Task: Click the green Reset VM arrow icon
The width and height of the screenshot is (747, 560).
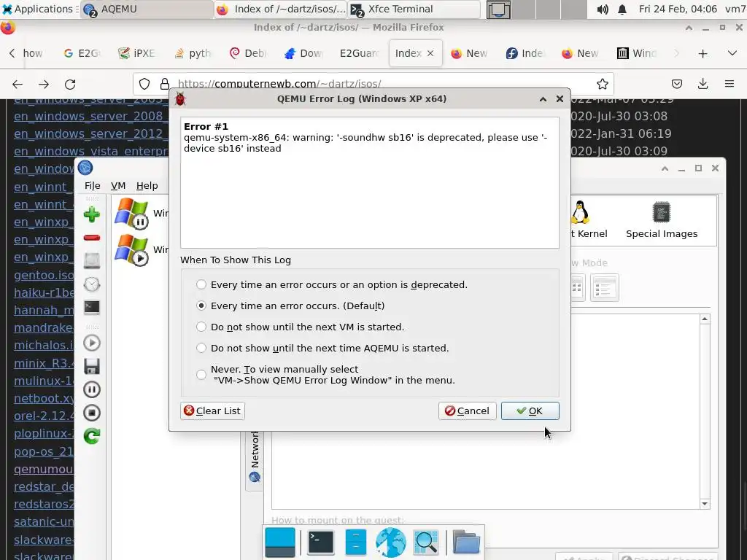Action: pyautogui.click(x=91, y=436)
